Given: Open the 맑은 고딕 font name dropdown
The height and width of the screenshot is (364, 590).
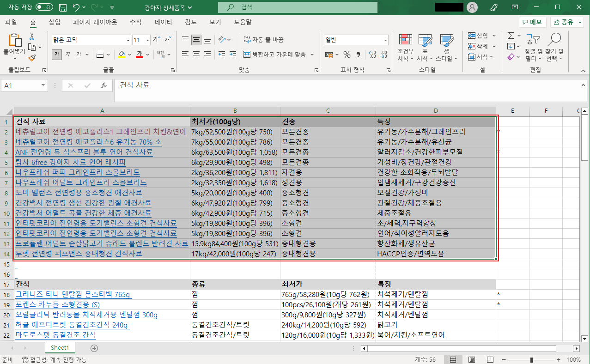Looking at the screenshot, I should point(128,40).
